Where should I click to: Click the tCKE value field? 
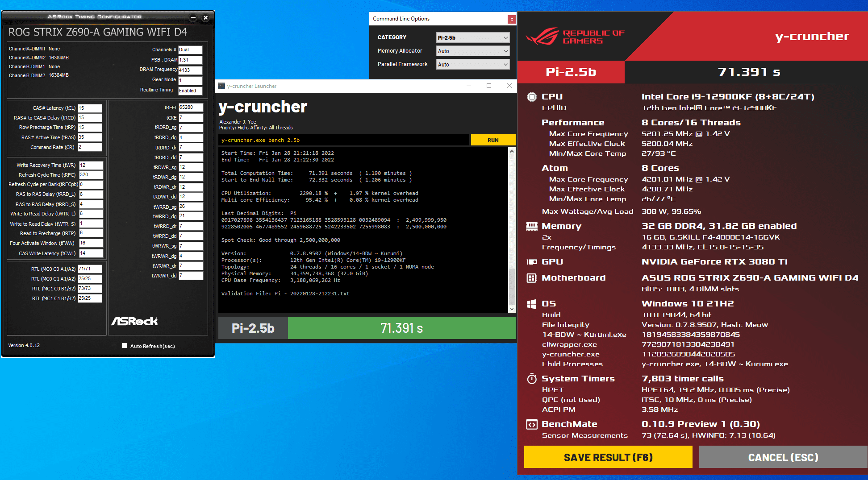pyautogui.click(x=191, y=118)
